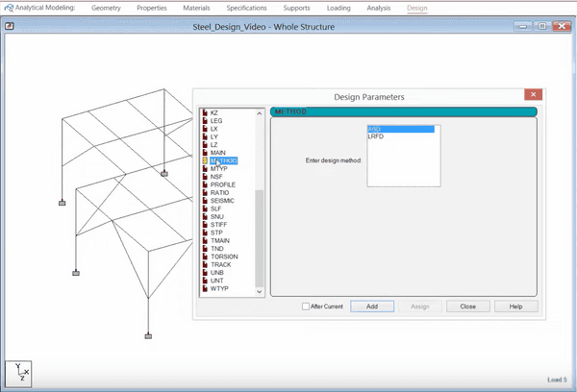The height and width of the screenshot is (392, 577).
Task: Click the Assign button
Action: (420, 306)
